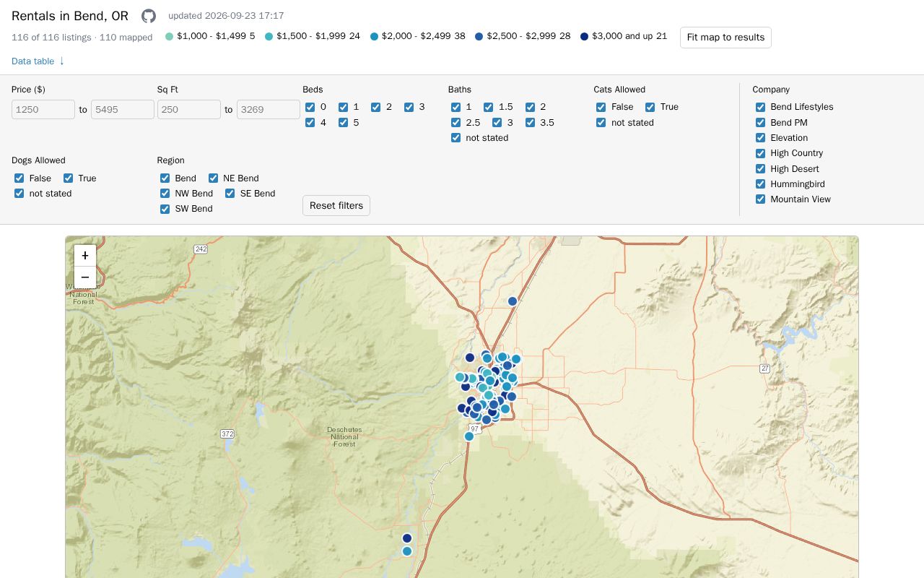924x578 pixels.
Task: Toggle baths not stated checkbox
Action: pyautogui.click(x=456, y=138)
